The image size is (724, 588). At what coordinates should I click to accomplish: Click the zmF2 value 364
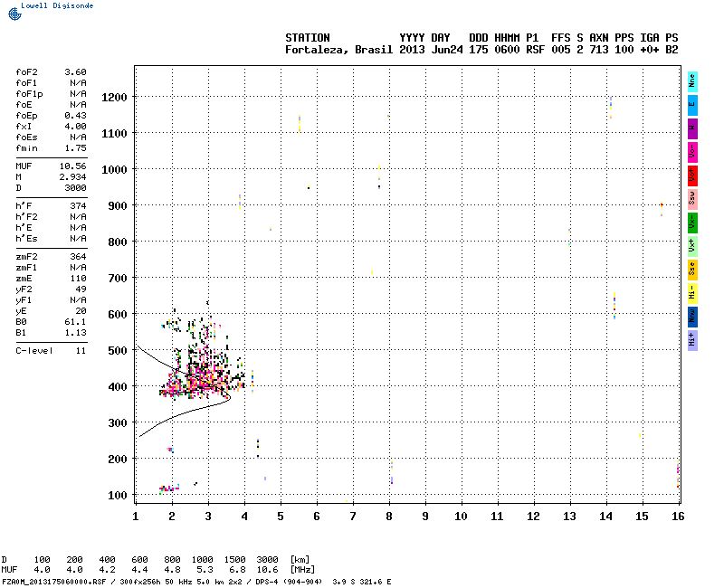(x=78, y=257)
